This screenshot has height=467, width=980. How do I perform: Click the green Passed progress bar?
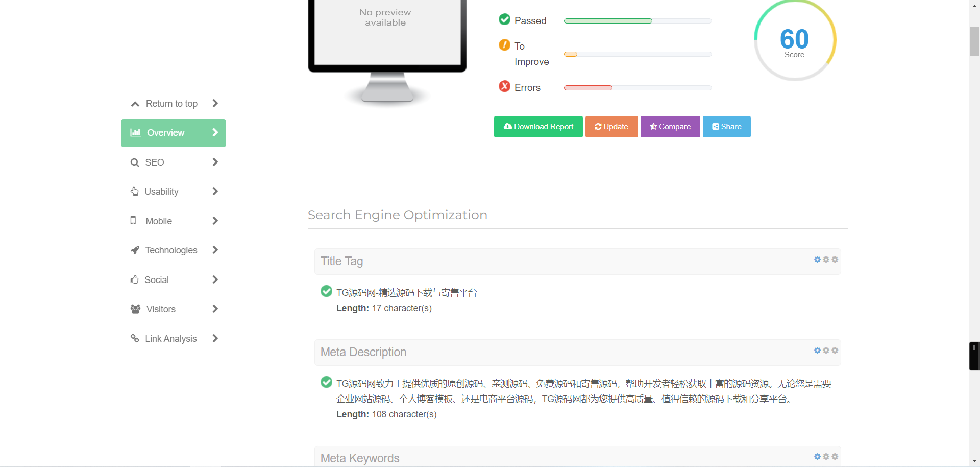(607, 21)
